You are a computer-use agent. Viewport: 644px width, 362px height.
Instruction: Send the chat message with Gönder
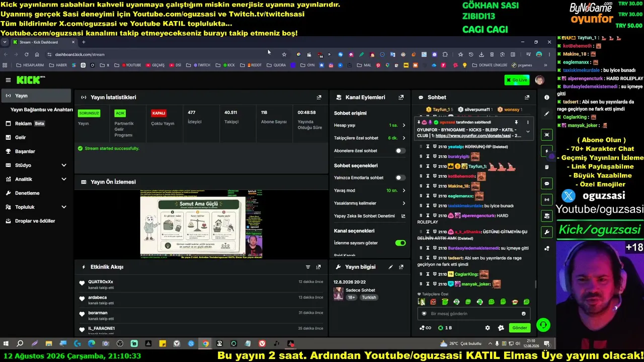(x=520, y=328)
